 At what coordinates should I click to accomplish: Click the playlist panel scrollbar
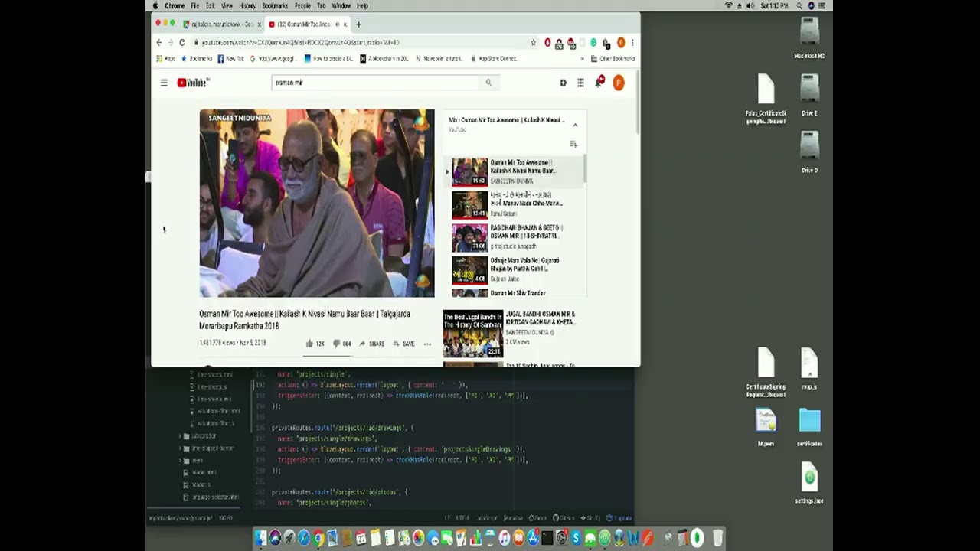pyautogui.click(x=586, y=168)
